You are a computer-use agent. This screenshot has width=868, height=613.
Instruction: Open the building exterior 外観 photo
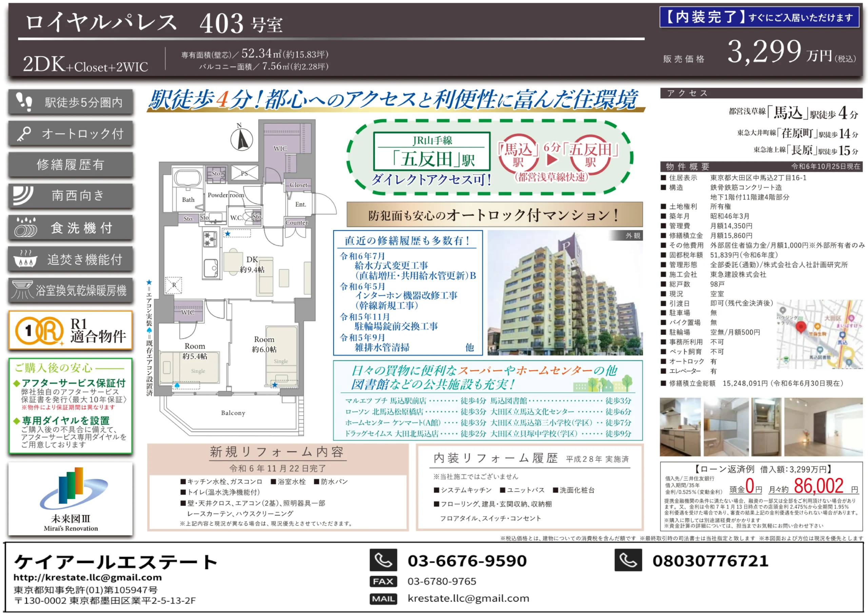(565, 293)
